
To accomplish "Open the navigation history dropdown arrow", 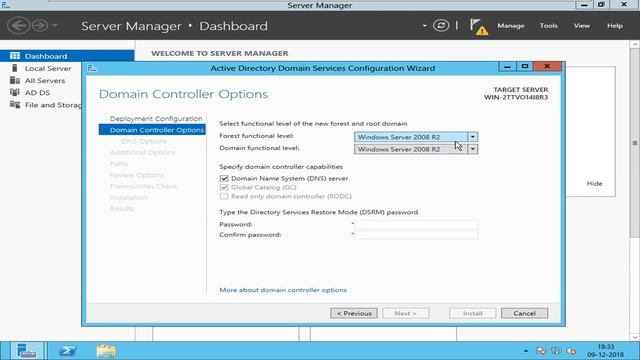I will [x=55, y=25].
